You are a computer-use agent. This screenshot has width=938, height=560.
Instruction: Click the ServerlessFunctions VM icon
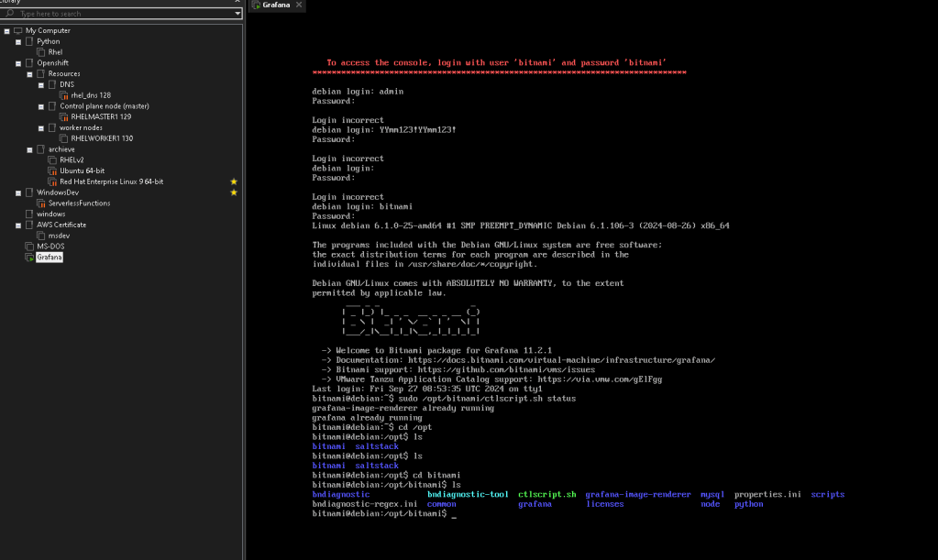coord(40,203)
